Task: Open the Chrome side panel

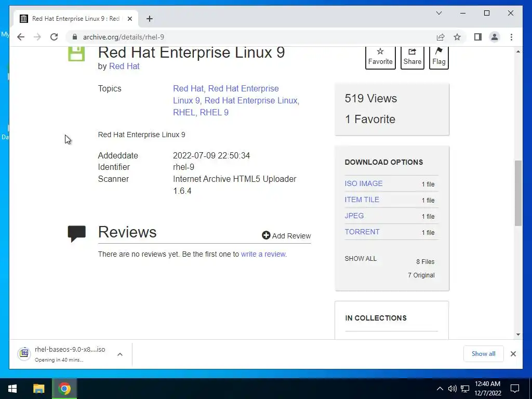Action: (x=478, y=37)
